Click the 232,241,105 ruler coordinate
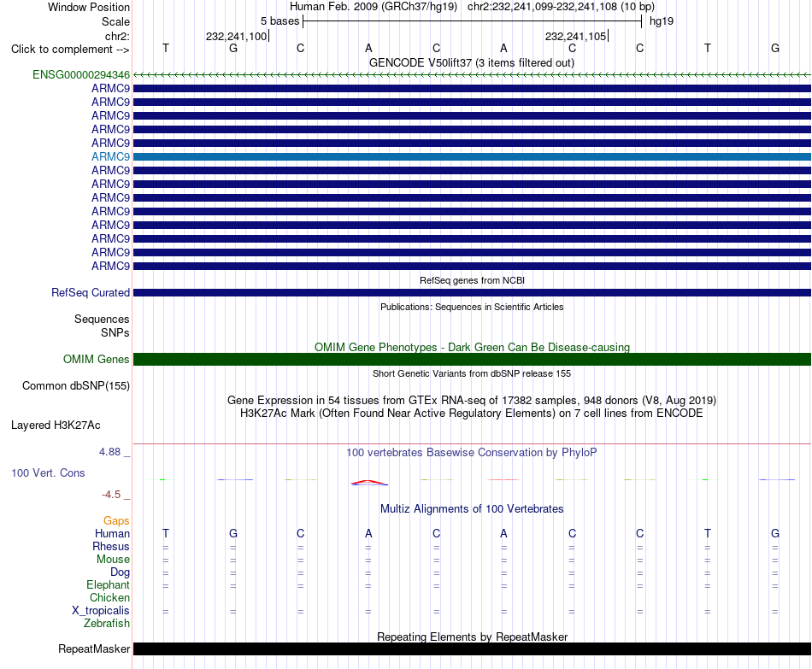This screenshot has height=669, width=812. point(575,36)
